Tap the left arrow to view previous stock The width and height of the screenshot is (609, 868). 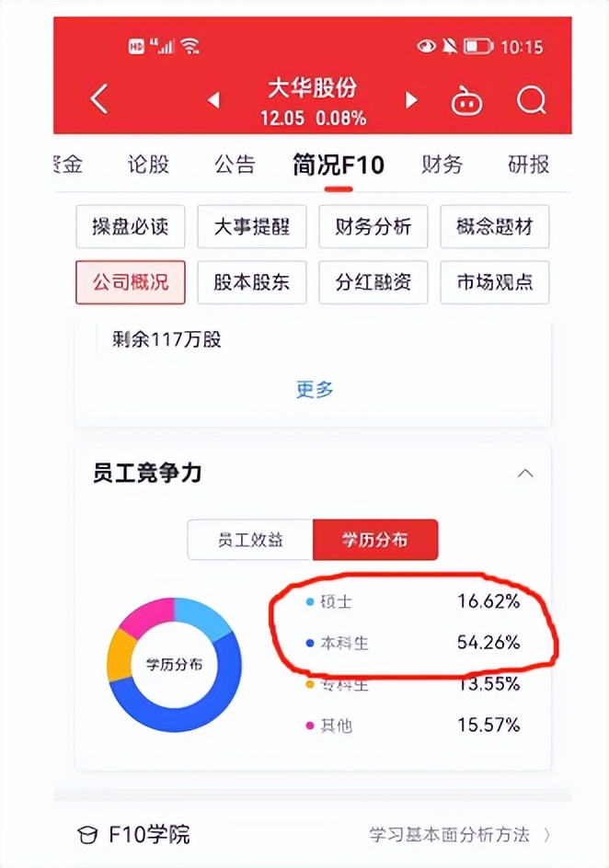click(x=213, y=101)
